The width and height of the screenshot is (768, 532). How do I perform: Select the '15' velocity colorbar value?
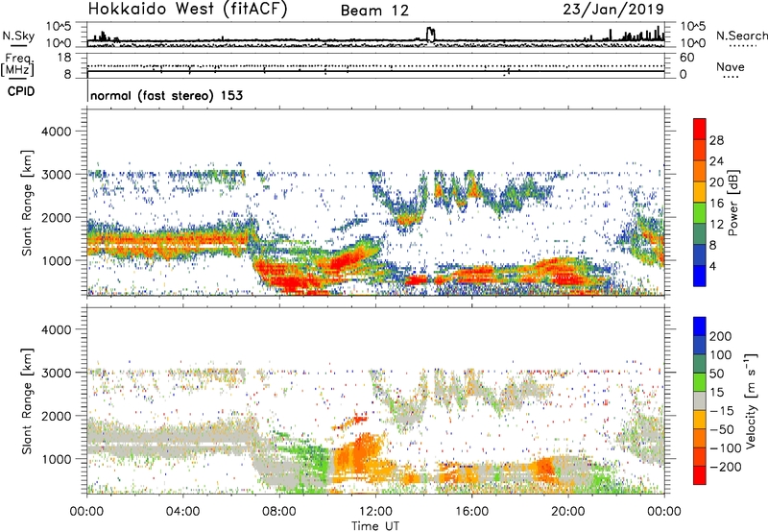tap(716, 392)
